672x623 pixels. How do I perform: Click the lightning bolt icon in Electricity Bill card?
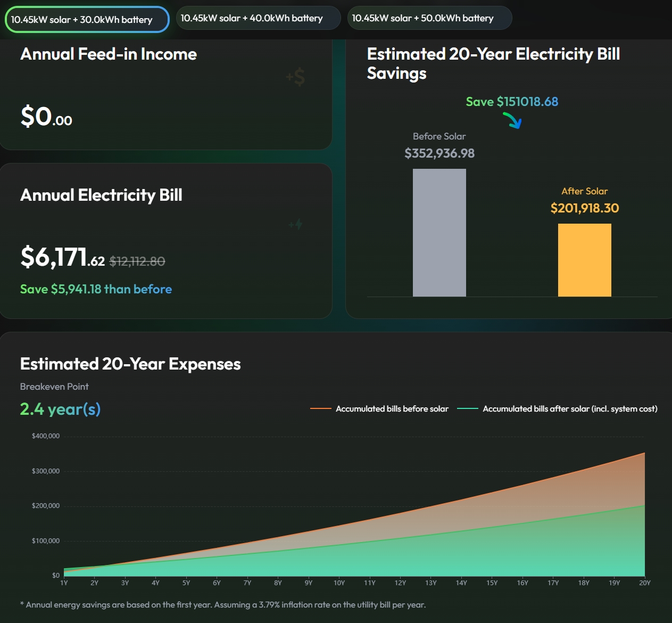coord(296,225)
